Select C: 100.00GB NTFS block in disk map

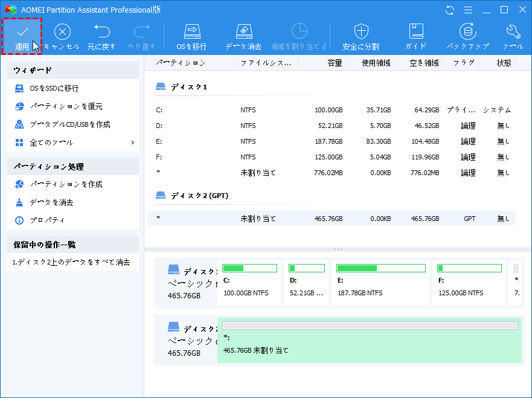coord(249,283)
